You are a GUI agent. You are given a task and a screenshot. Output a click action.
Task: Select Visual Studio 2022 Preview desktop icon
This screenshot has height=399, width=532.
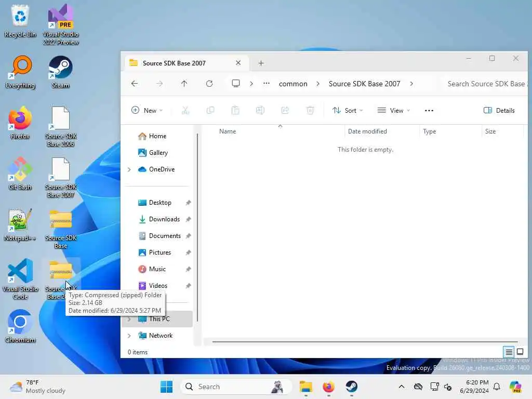61,25
